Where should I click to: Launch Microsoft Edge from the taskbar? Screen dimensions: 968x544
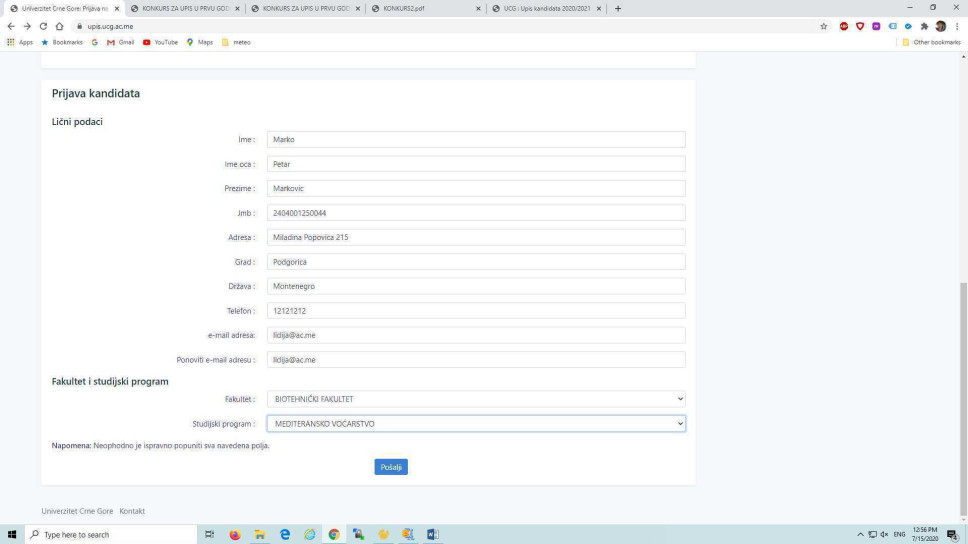click(x=285, y=534)
